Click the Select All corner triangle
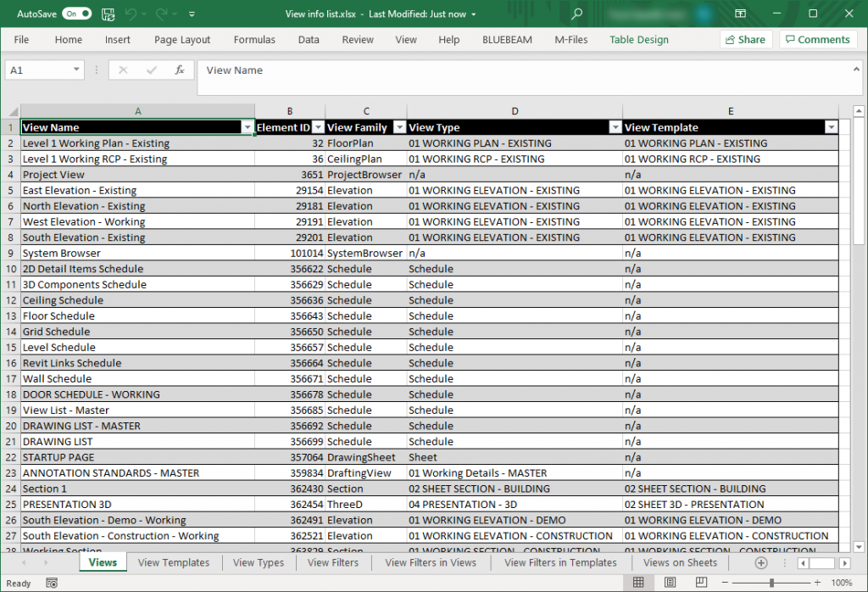The image size is (868, 592). click(x=12, y=111)
